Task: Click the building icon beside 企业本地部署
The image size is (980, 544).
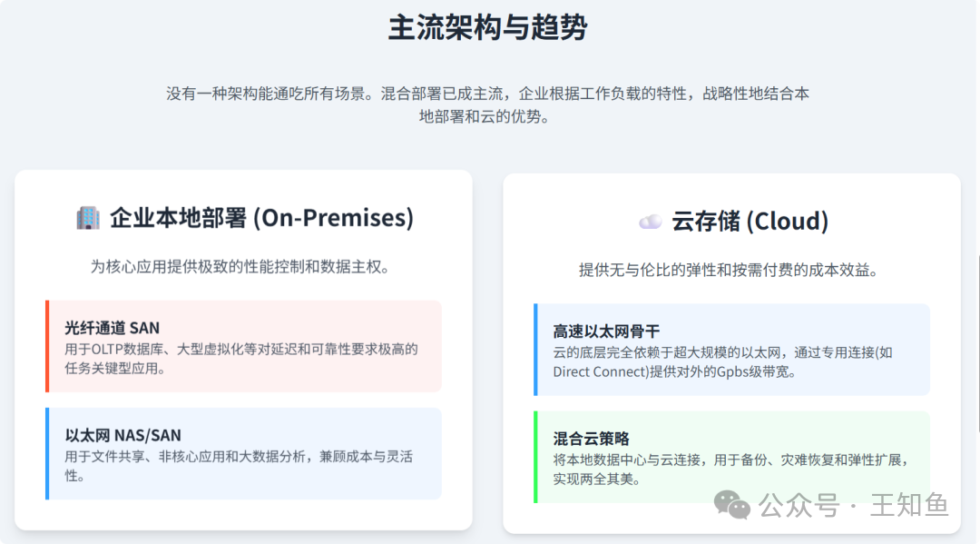Action: [x=87, y=218]
